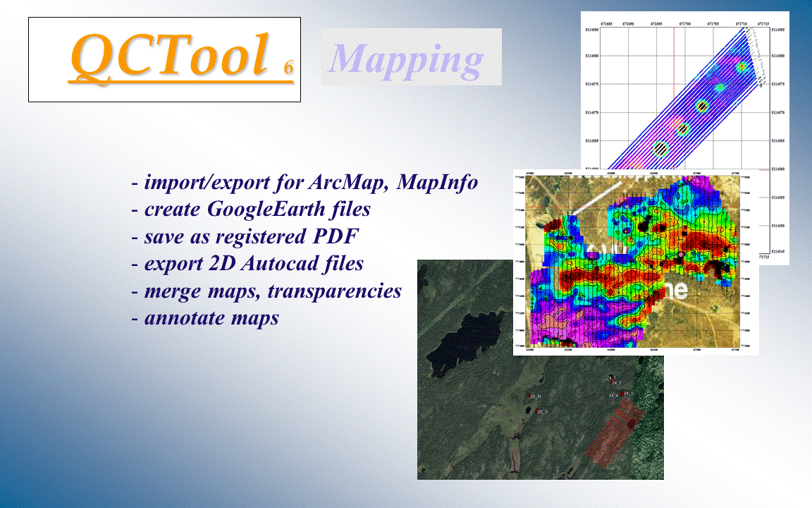This screenshot has width=812, height=508.
Task: Click the Mapping heading label
Action: point(407,59)
